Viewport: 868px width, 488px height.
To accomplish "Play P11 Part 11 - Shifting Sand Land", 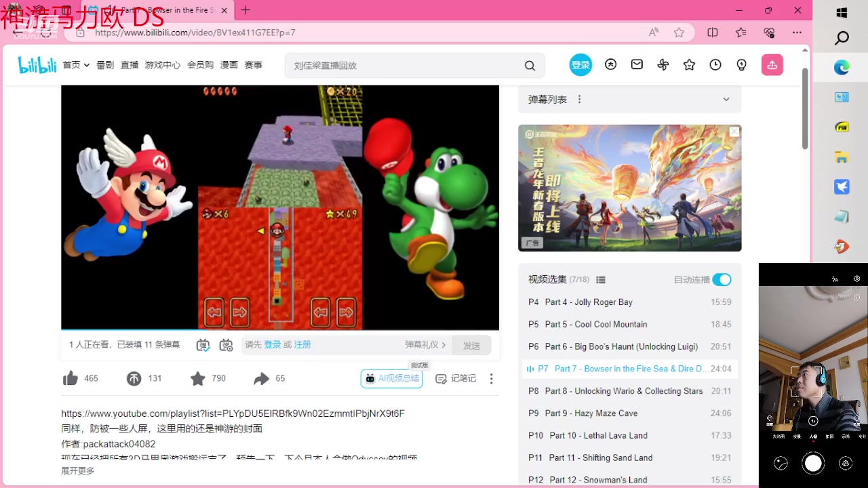I will point(629,458).
